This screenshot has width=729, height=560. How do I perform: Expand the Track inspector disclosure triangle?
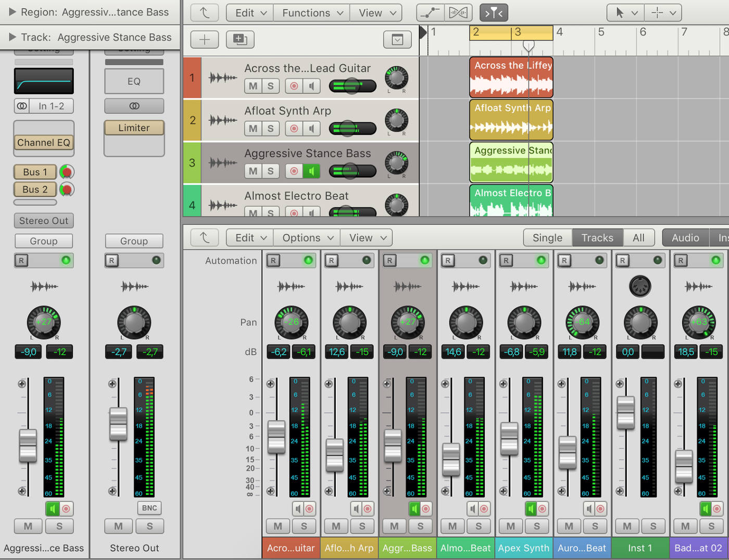click(12, 37)
